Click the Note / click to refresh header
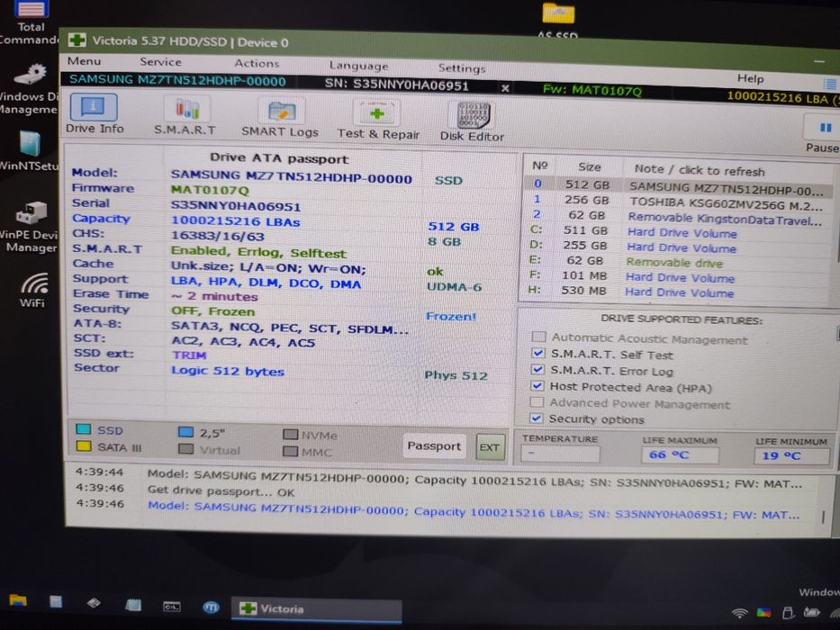 [700, 170]
